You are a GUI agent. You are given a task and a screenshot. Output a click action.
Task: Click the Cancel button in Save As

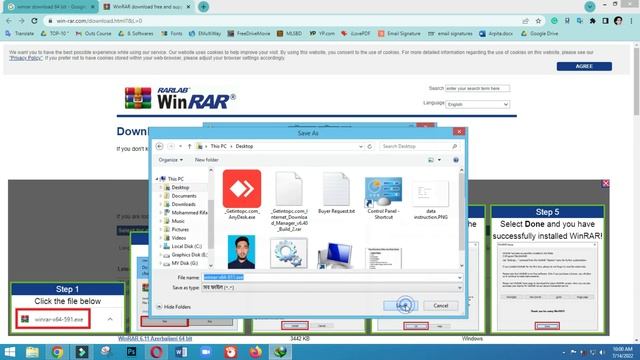440,306
